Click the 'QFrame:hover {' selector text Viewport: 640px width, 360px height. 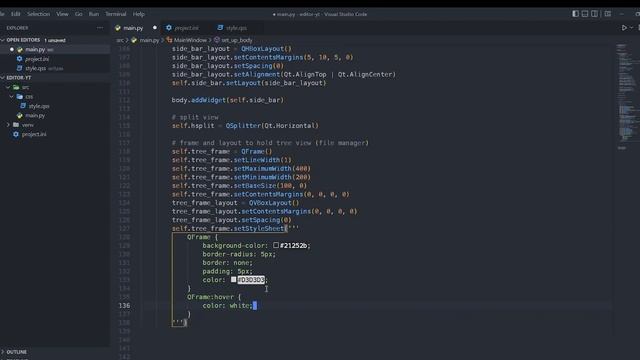(214, 297)
